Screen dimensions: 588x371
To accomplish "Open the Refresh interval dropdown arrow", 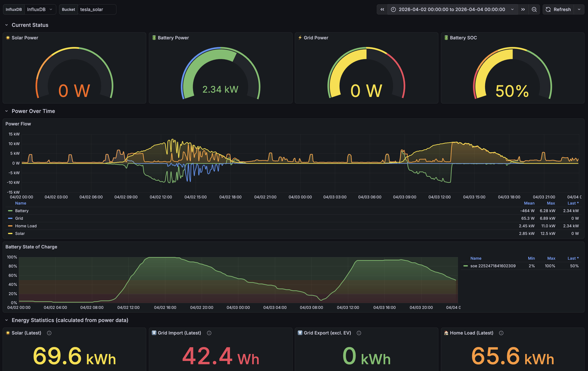I will click(579, 9).
